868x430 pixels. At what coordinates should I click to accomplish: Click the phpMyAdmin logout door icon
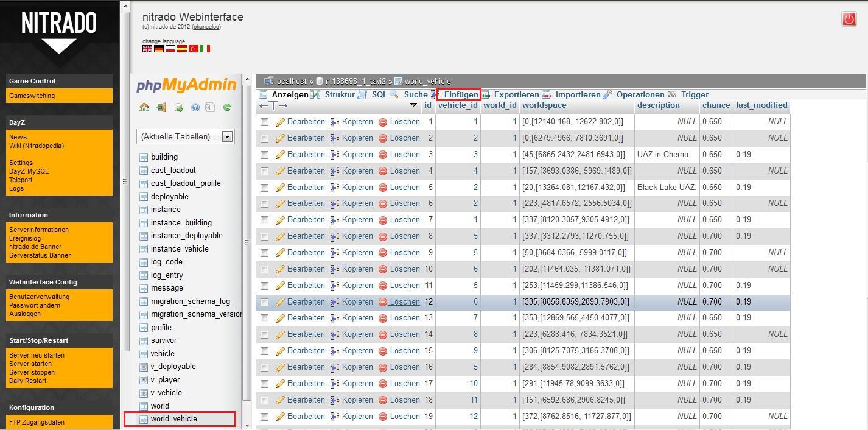click(161, 107)
